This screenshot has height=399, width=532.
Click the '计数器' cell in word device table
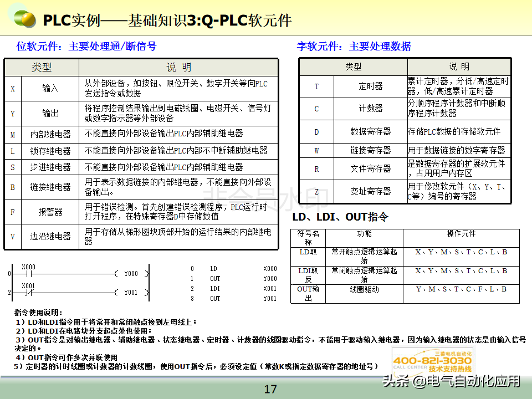click(x=371, y=109)
